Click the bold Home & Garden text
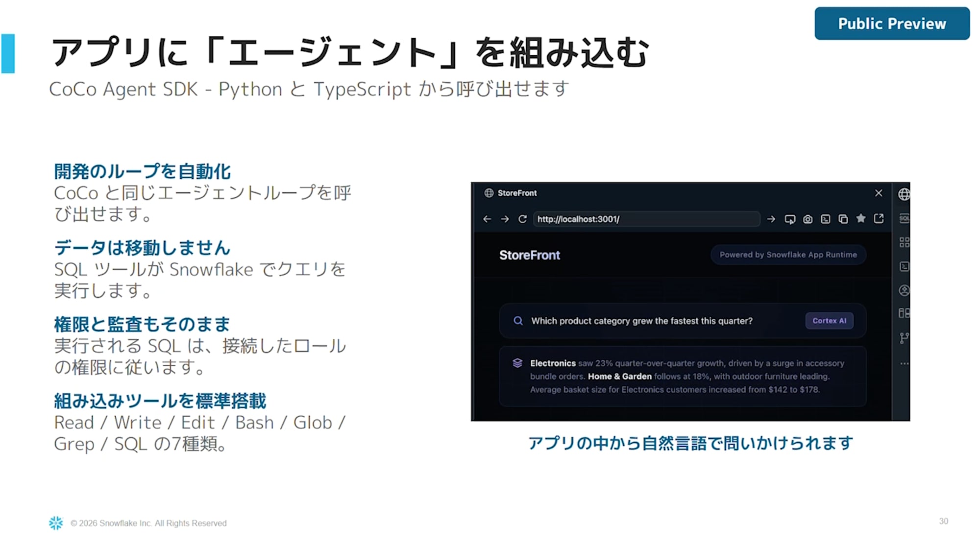Viewport: 980px width, 544px height. click(619, 377)
